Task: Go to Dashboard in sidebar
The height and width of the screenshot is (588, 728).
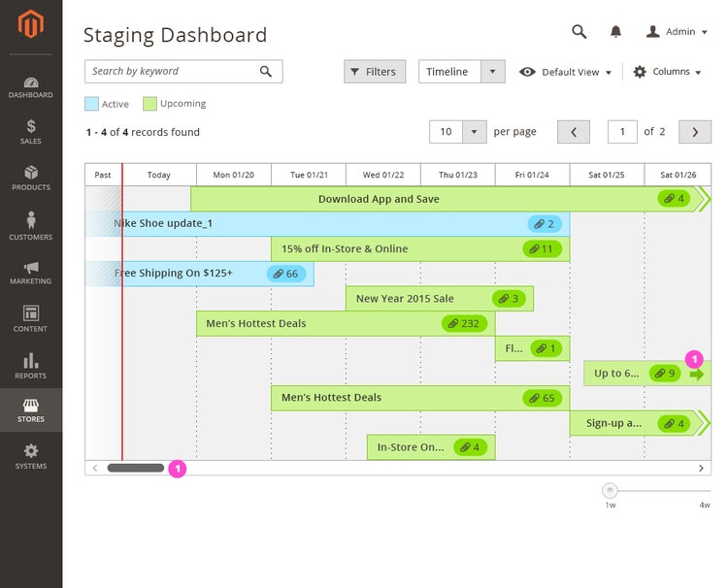Action: (31, 88)
